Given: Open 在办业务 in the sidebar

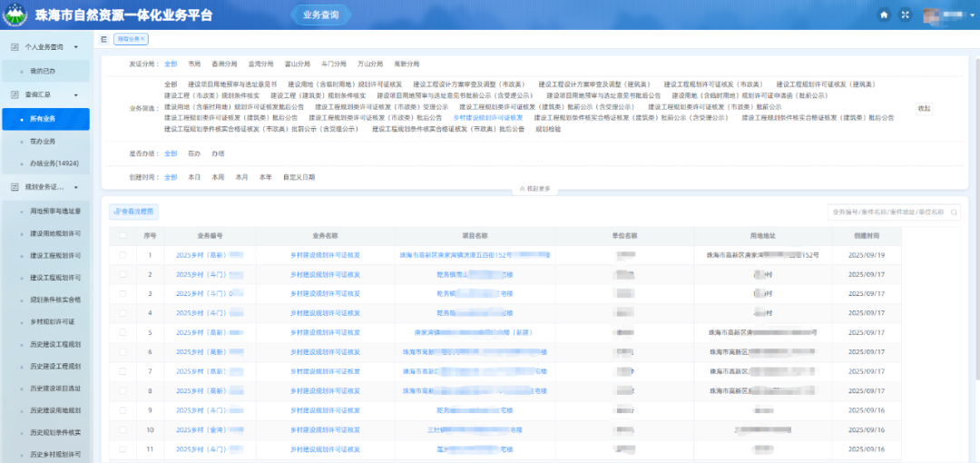Looking at the screenshot, I should [x=43, y=142].
